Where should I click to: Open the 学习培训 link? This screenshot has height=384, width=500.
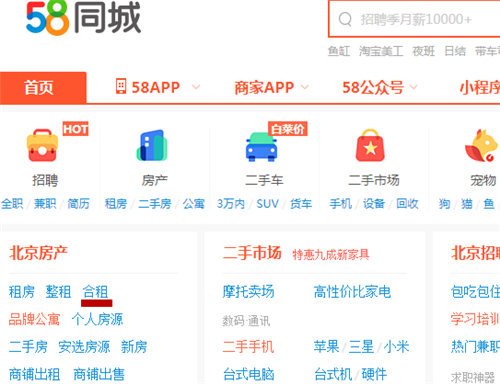475,319
